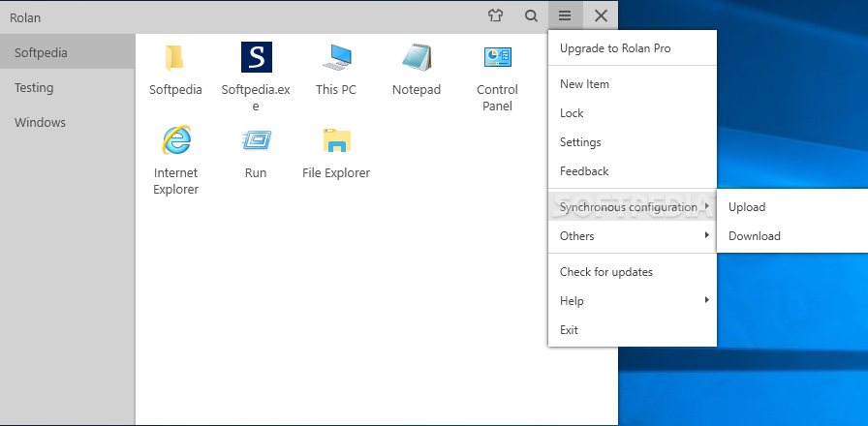Screen dimensions: 868x426
Task: Launch the Softpedia.exe shortcut
Action: (256, 76)
